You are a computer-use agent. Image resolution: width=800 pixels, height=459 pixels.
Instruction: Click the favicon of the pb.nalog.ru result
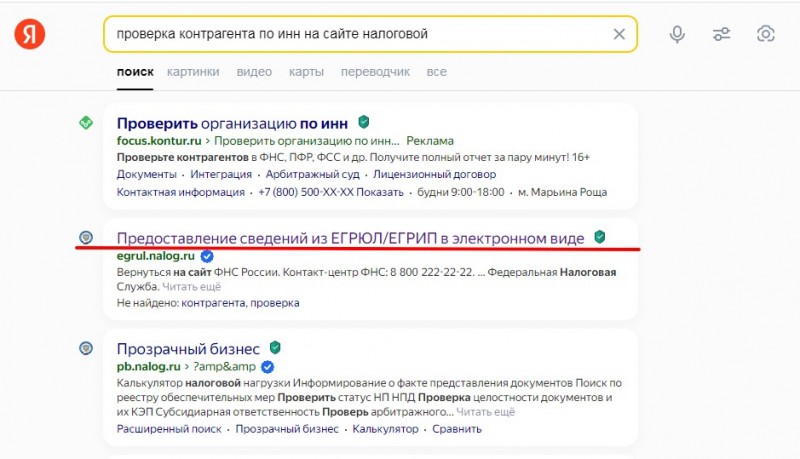(x=86, y=348)
